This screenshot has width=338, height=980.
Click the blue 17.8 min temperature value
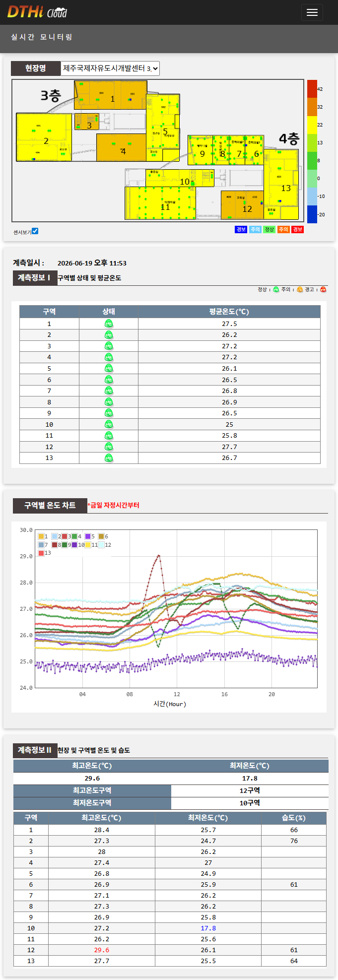[208, 928]
